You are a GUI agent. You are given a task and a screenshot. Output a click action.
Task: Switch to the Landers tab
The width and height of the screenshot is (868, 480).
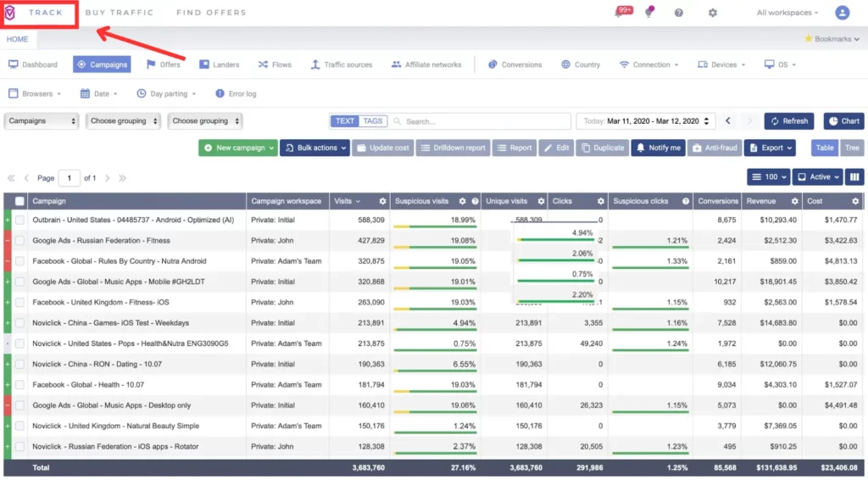click(x=220, y=64)
